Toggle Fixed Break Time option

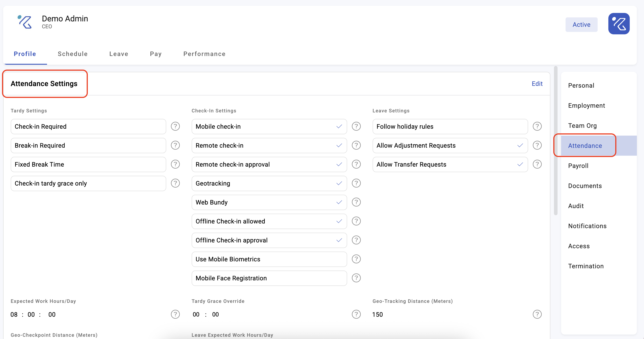pos(88,165)
